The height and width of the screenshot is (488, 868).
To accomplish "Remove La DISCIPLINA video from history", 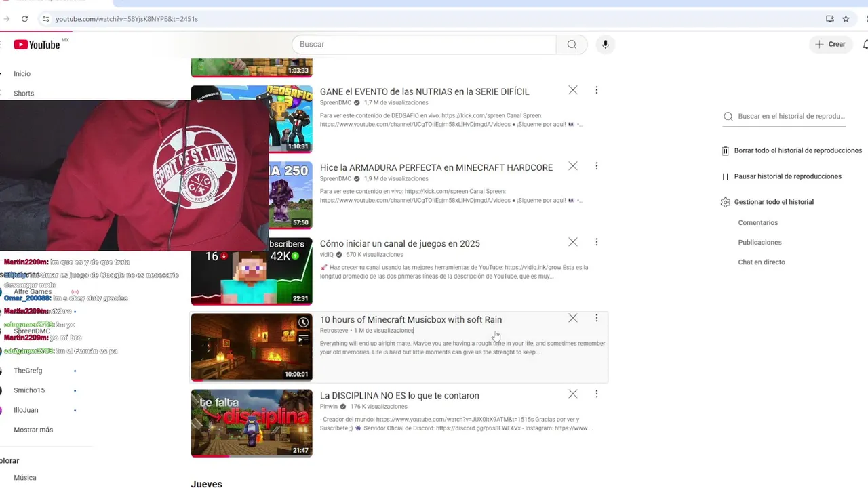I will point(573,394).
